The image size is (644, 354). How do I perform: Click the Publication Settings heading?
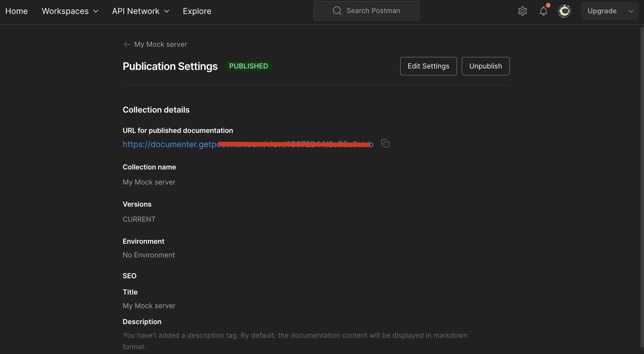click(170, 66)
